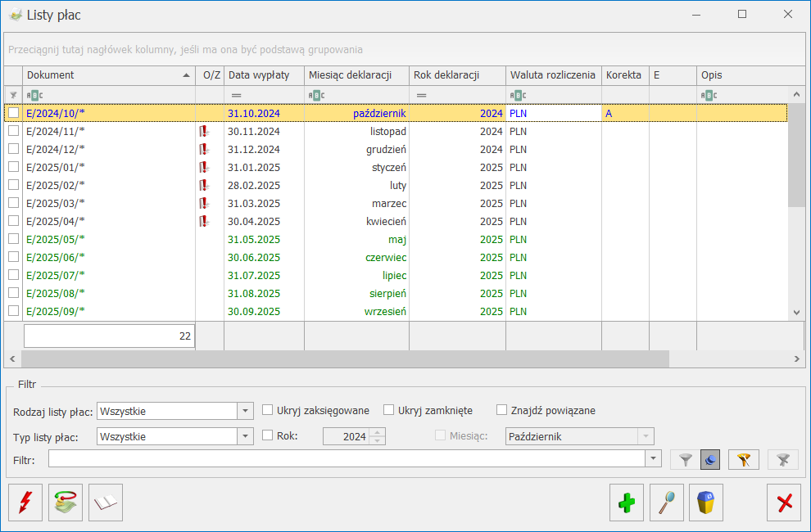This screenshot has height=532, width=811.
Task: Enable the Ukryj zaksięgowane checkbox
Action: coord(267,410)
